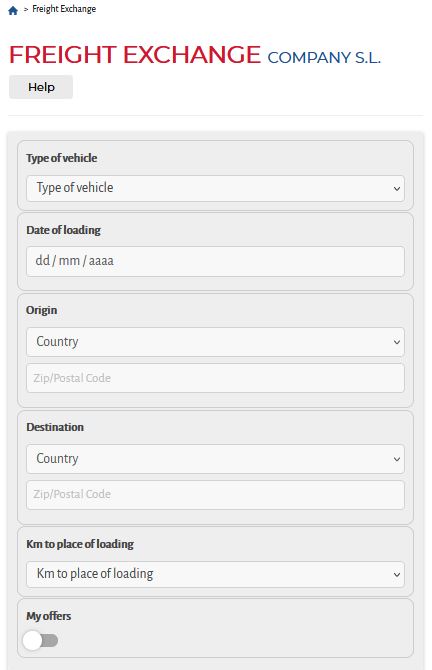Open the Destination Country dropdown
The image size is (432, 670).
(215, 459)
